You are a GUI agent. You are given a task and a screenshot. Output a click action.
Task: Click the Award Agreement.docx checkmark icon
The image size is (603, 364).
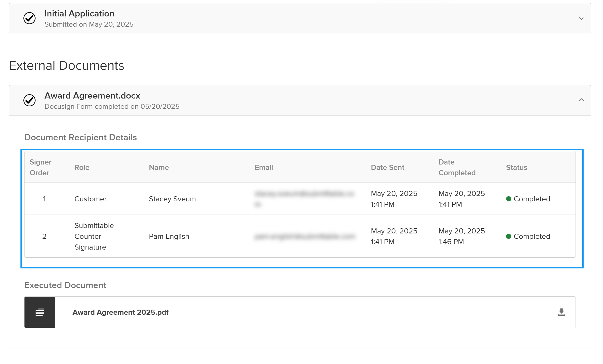pyautogui.click(x=29, y=100)
